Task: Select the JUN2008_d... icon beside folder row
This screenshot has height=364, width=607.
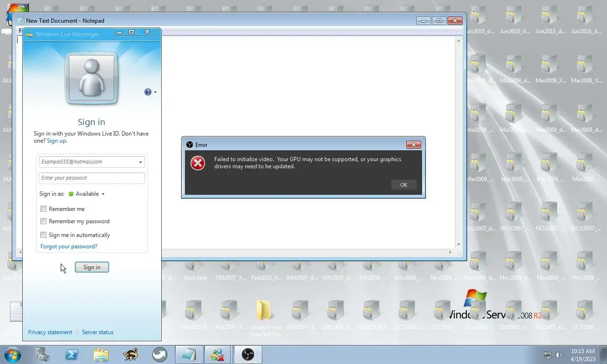Action: point(337,315)
